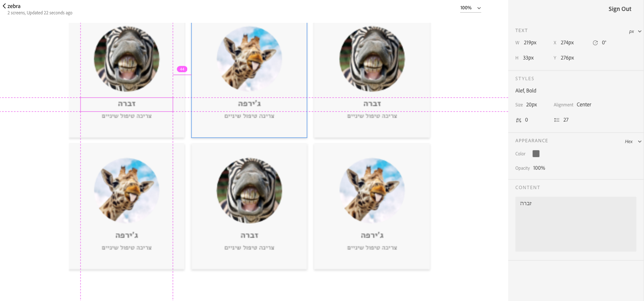
Task: Click the zebra project title
Action: click(14, 6)
